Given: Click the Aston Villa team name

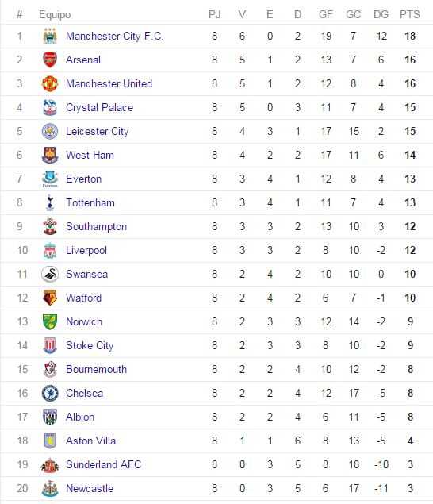Looking at the screenshot, I should click(x=90, y=441).
